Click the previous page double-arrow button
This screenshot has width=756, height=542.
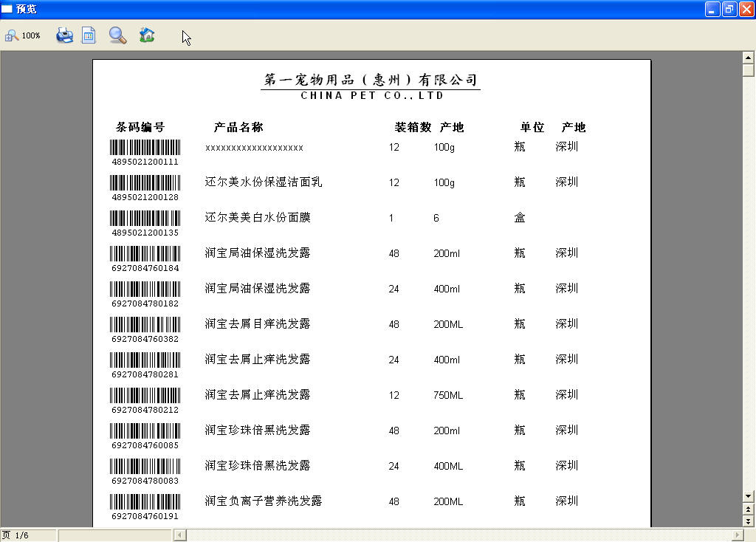[748, 510]
